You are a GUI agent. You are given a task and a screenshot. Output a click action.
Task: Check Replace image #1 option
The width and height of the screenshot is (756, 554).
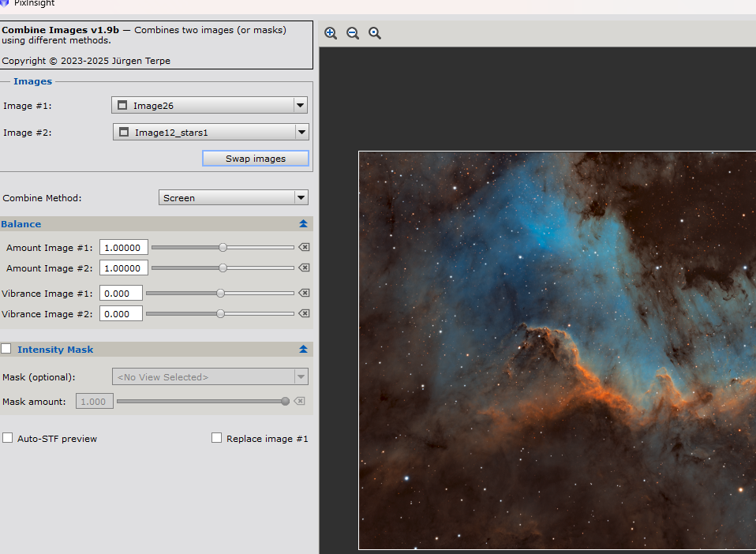click(216, 438)
